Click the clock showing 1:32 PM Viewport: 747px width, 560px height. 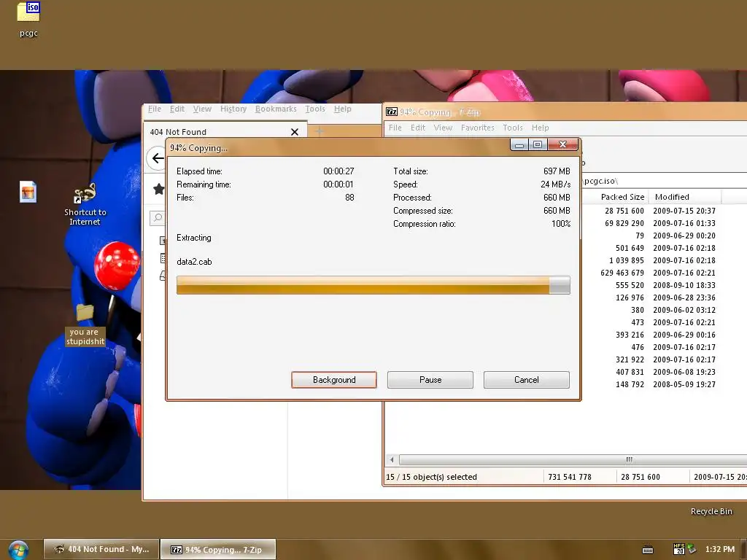(x=720, y=549)
